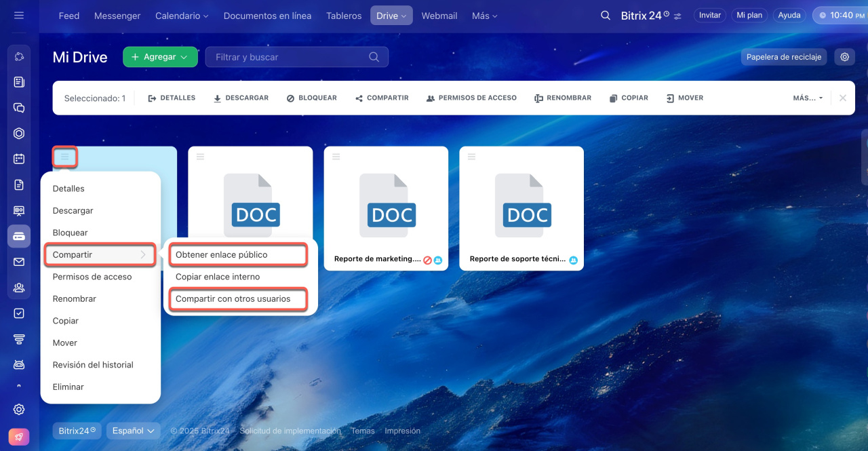Image resolution: width=868 pixels, height=451 pixels.
Task: Expand the Agregar dropdown button
Action: 160,57
